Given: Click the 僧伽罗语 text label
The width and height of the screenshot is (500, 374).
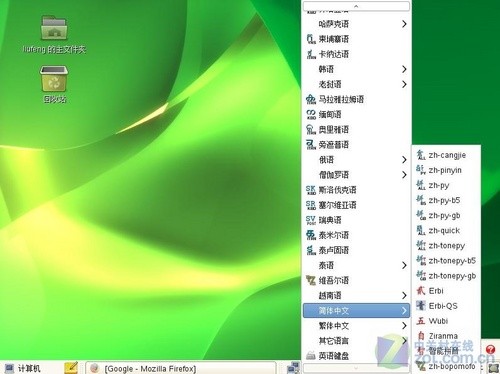Looking at the screenshot, I should 334,175.
